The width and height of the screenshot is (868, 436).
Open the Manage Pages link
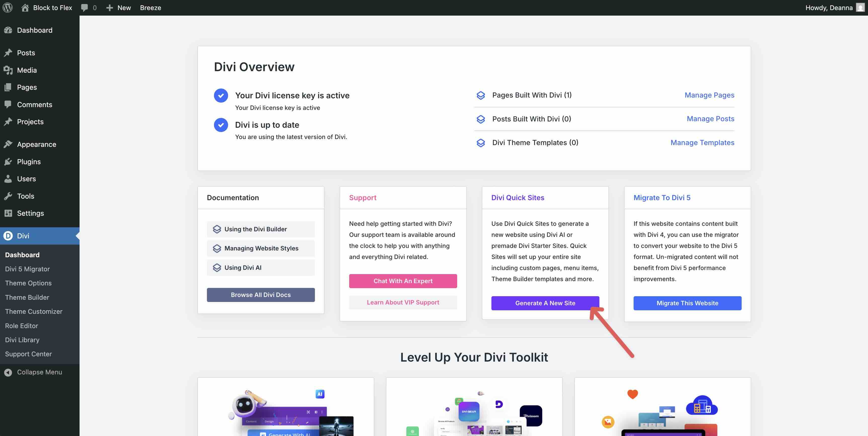pos(709,95)
